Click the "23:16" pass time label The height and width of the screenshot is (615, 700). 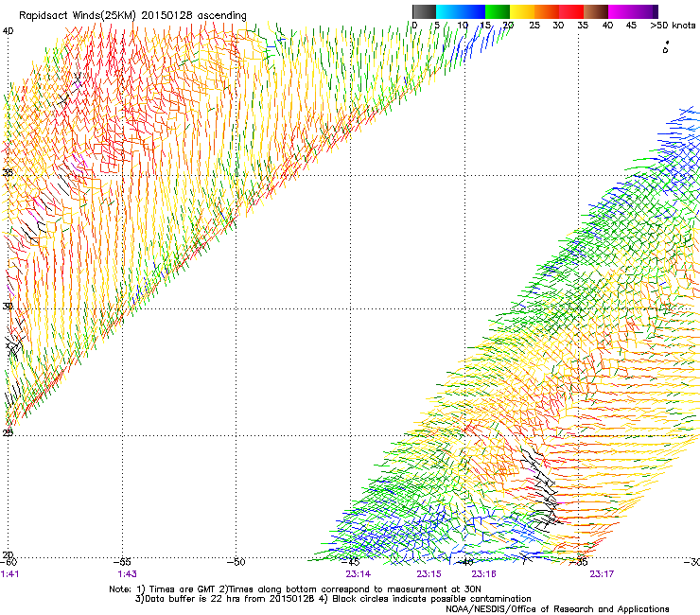pos(484,574)
